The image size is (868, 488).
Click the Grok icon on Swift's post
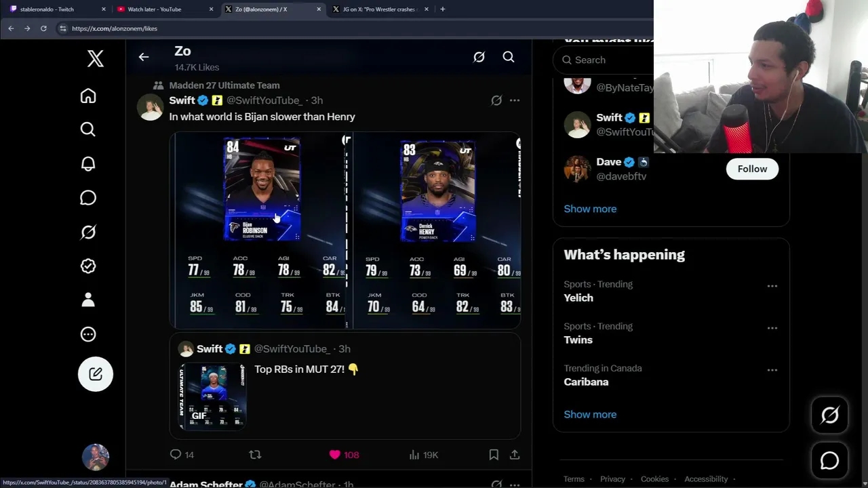click(496, 100)
